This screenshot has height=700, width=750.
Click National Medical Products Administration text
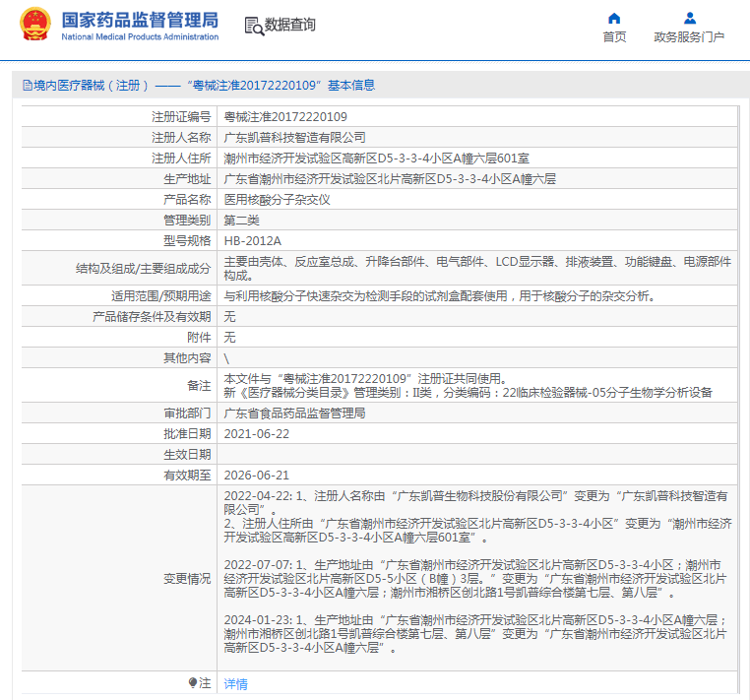(140, 36)
